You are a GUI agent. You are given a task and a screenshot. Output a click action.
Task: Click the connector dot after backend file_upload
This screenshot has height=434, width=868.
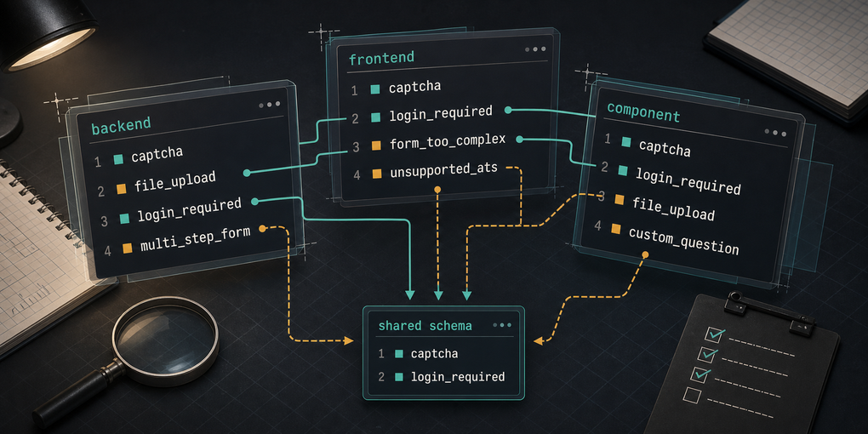(246, 174)
